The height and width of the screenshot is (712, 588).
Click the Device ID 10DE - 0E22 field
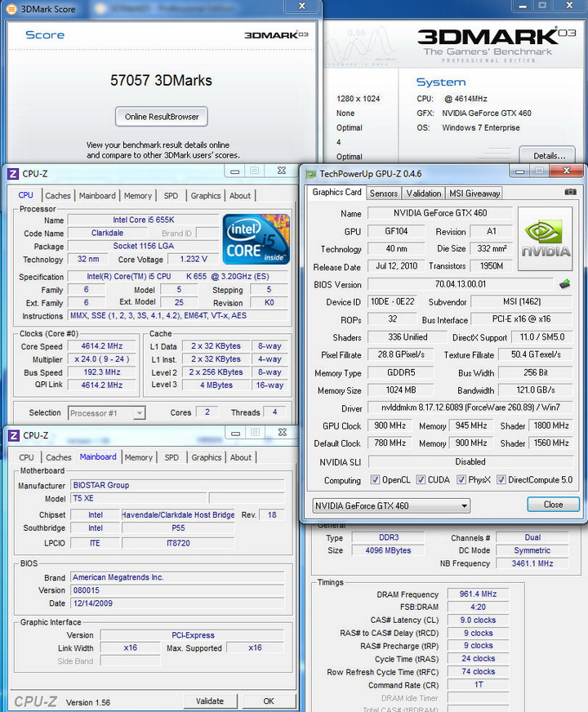pyautogui.click(x=392, y=301)
